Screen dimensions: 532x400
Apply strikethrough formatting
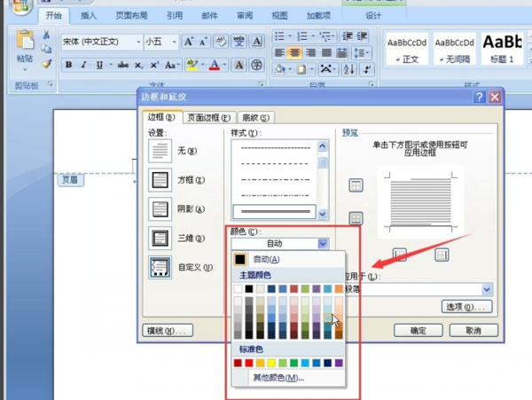tap(123, 65)
